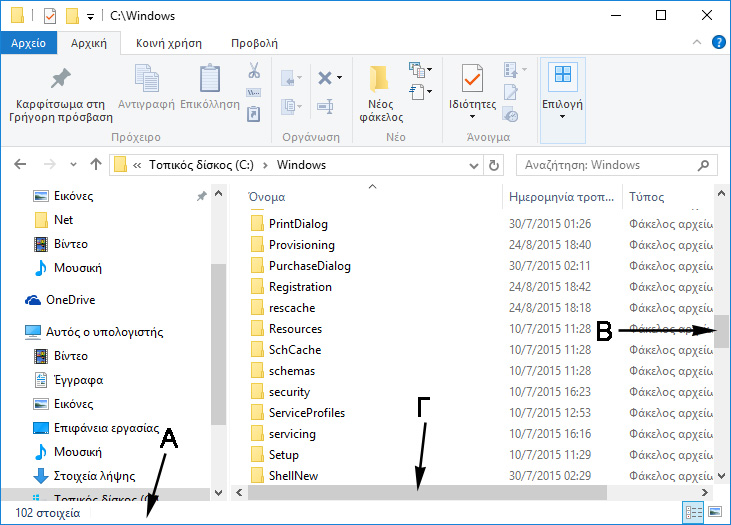Click the History icon in Άνοιγμα group
731x525 pixels.
[x=510, y=114]
